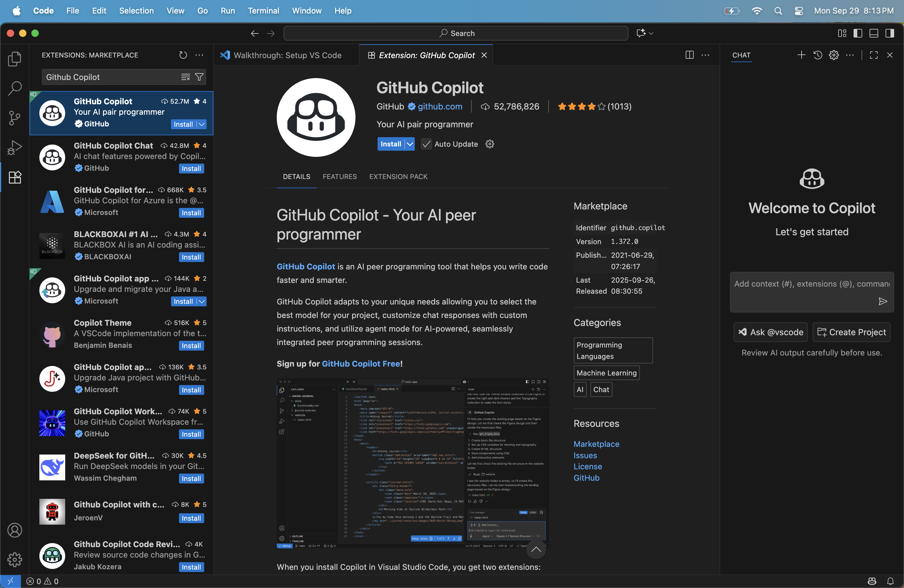Screen dimensions: 904x588
Task: Focus the chat input box
Action: [811, 292]
